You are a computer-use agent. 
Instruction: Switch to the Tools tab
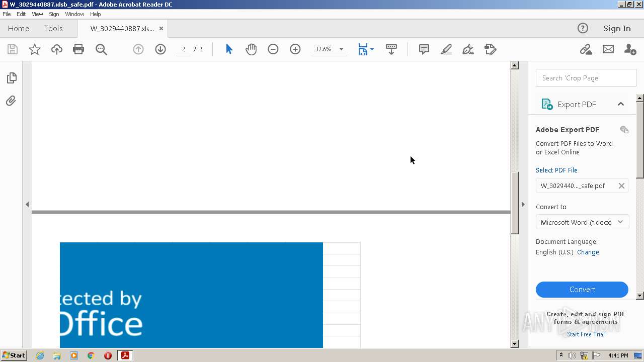point(53,28)
